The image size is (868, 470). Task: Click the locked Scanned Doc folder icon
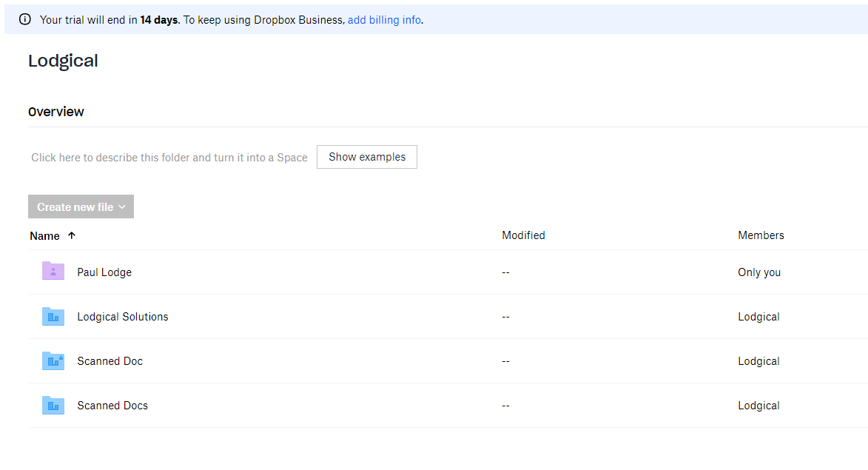pos(53,361)
